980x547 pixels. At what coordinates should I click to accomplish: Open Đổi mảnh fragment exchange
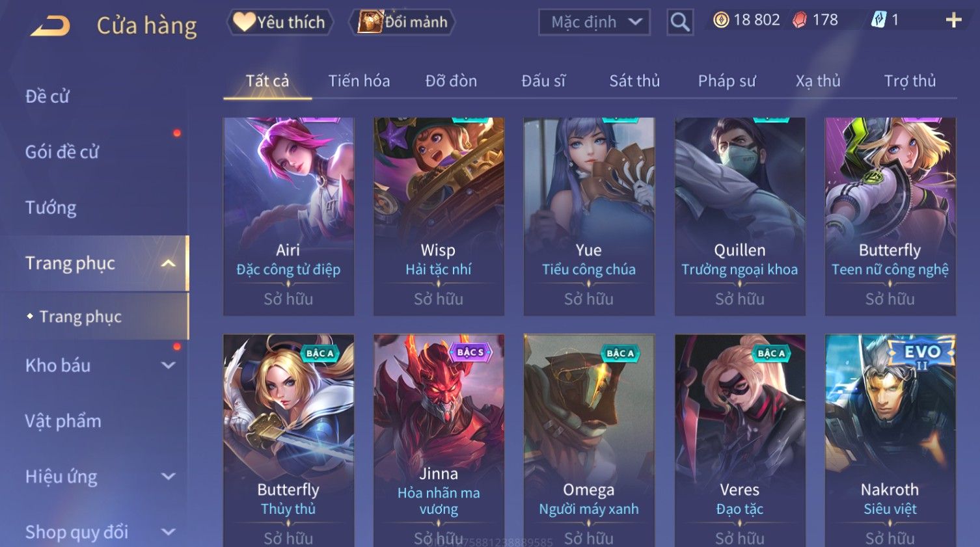(403, 22)
